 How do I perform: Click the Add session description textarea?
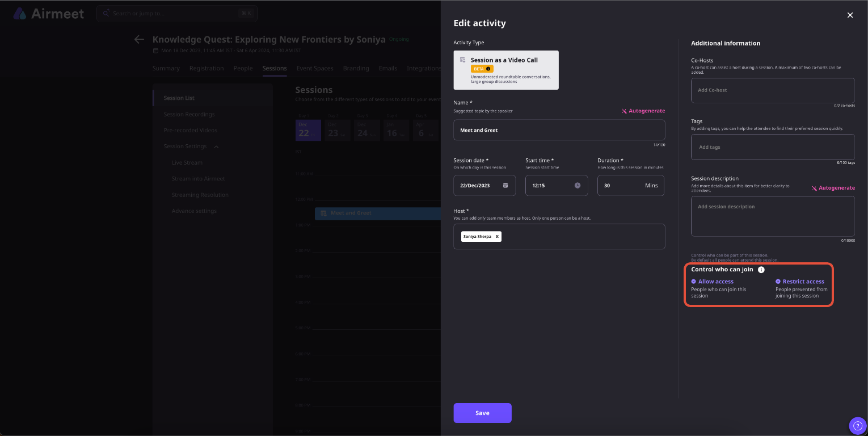tap(773, 216)
